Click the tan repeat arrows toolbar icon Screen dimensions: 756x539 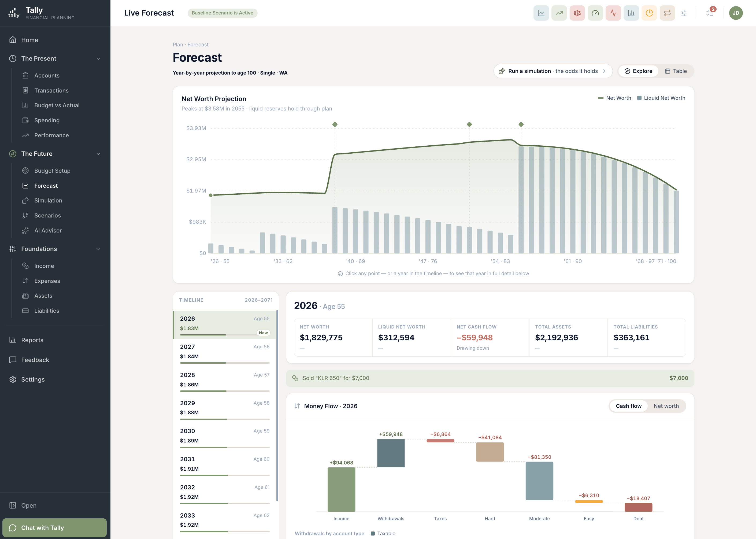[667, 13]
